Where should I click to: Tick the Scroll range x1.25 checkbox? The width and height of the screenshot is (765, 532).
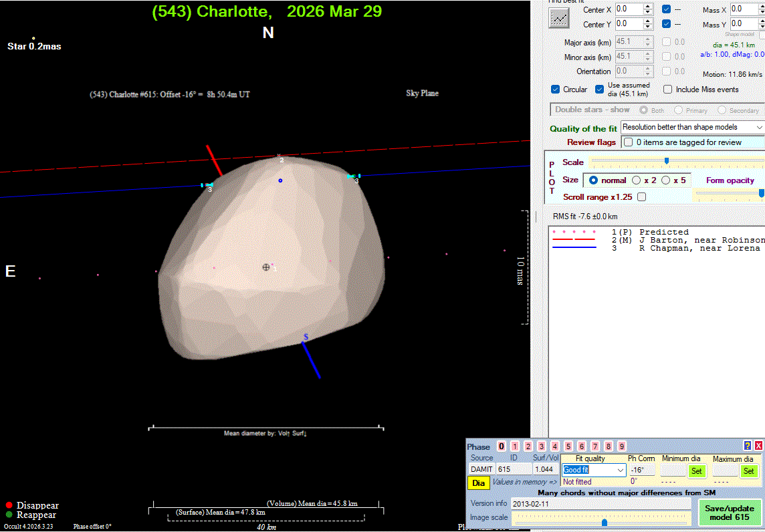coord(642,197)
